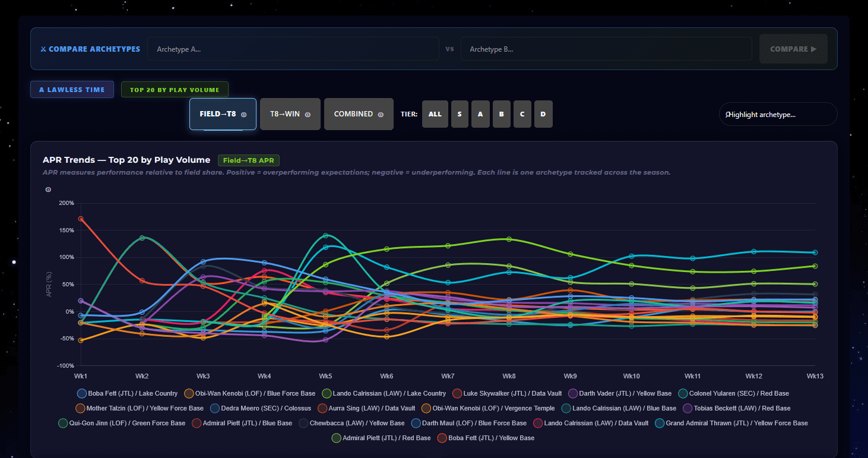
Task: Open the Archetype A selection field
Action: click(293, 49)
